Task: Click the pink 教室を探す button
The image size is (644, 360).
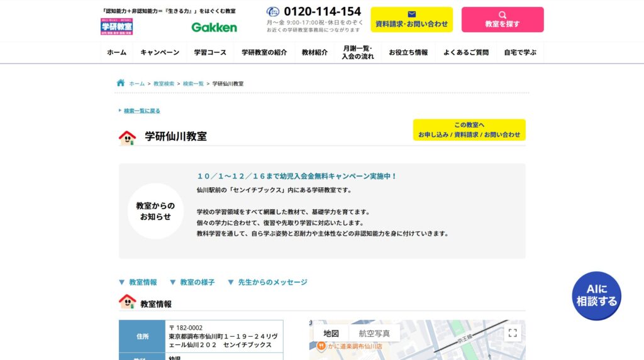Action: 502,19
